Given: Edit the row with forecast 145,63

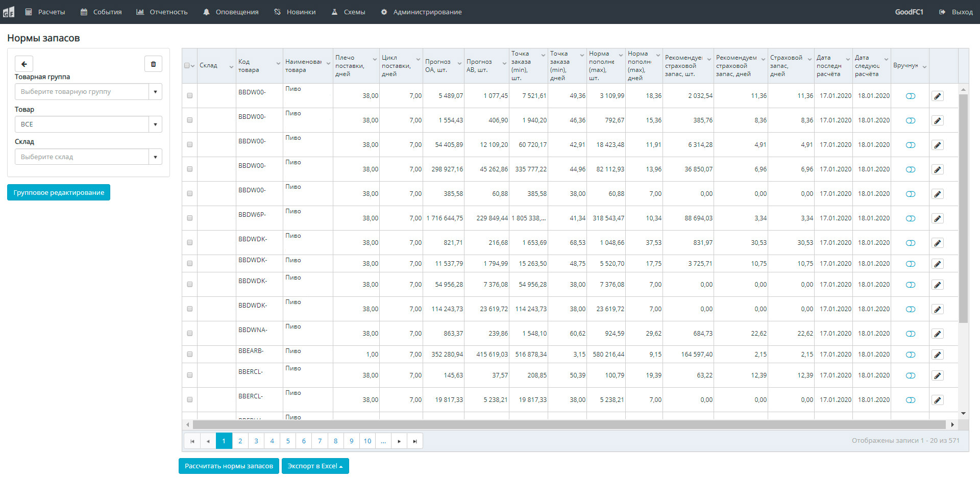Looking at the screenshot, I should (x=938, y=375).
